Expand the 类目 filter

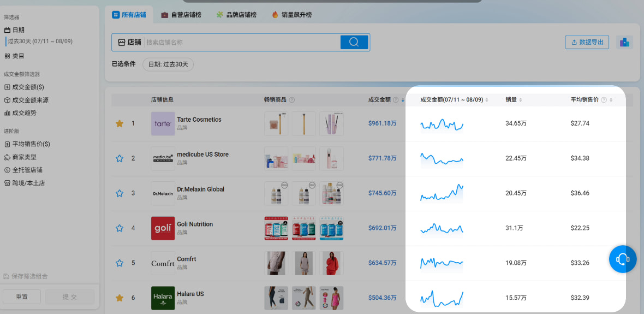(x=15, y=56)
